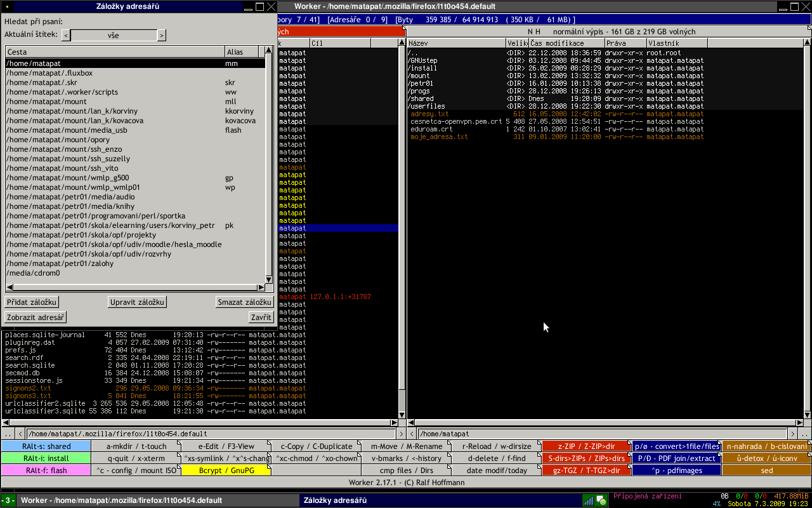Click the bookmark list scroll-right arrow
Viewport: 812px width, 508px height.
coord(261,288)
